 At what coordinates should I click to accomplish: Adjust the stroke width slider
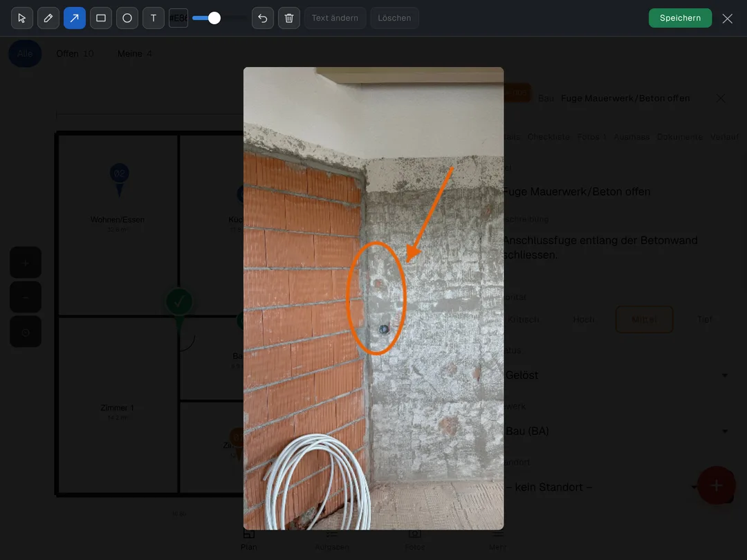point(219,18)
